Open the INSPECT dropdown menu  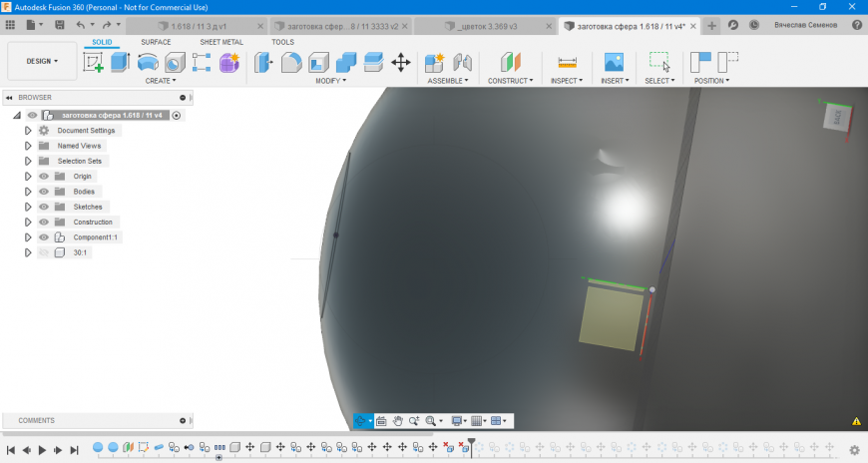[x=567, y=81]
